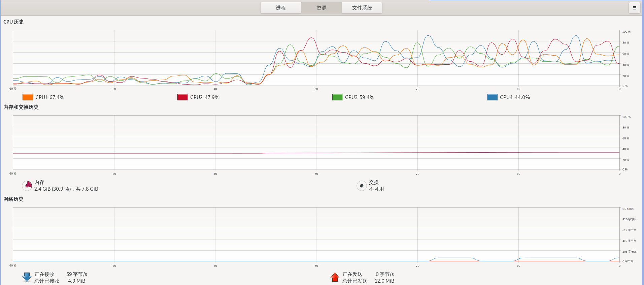Click inside the CPU history graph
The width and height of the screenshot is (644, 285).
[x=316, y=58]
